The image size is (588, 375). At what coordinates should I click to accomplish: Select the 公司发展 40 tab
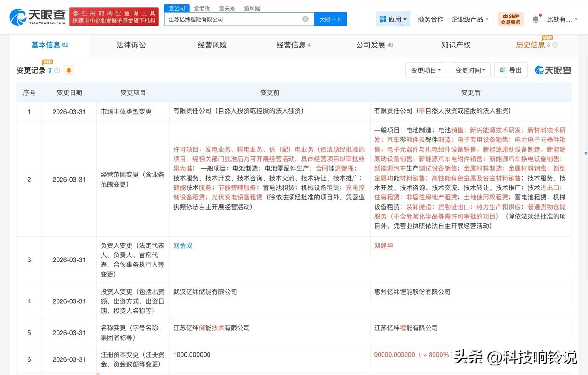[x=375, y=45]
